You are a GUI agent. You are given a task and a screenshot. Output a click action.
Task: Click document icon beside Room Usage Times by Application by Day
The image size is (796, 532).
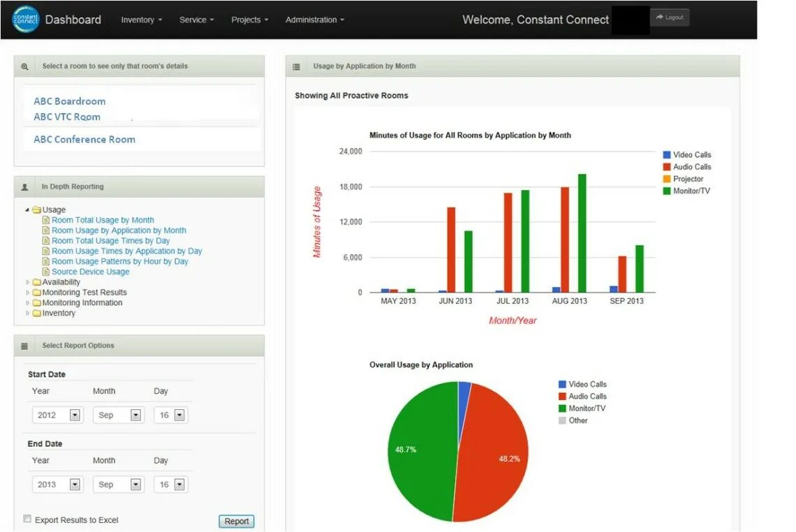click(45, 251)
